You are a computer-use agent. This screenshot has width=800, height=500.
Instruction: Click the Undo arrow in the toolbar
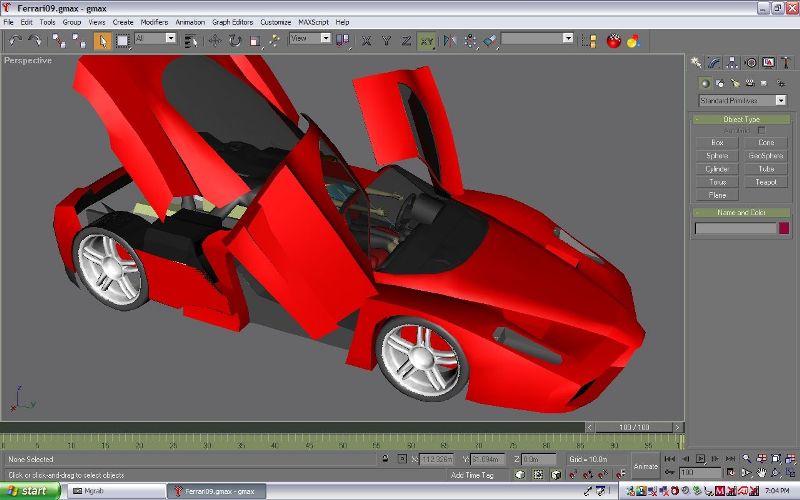(x=14, y=40)
